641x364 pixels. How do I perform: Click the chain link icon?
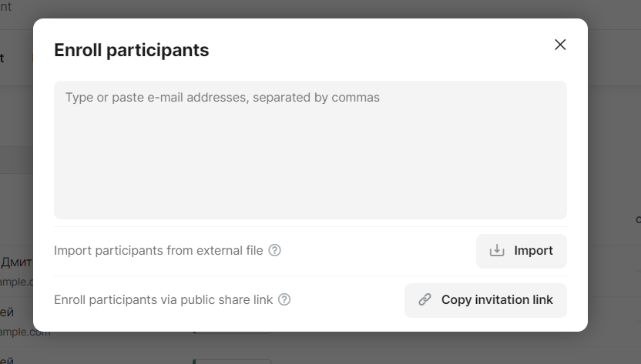click(x=425, y=300)
